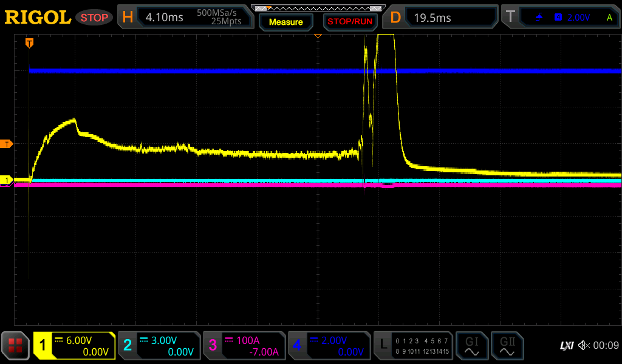Open the function navigation grid icon

coord(16,346)
